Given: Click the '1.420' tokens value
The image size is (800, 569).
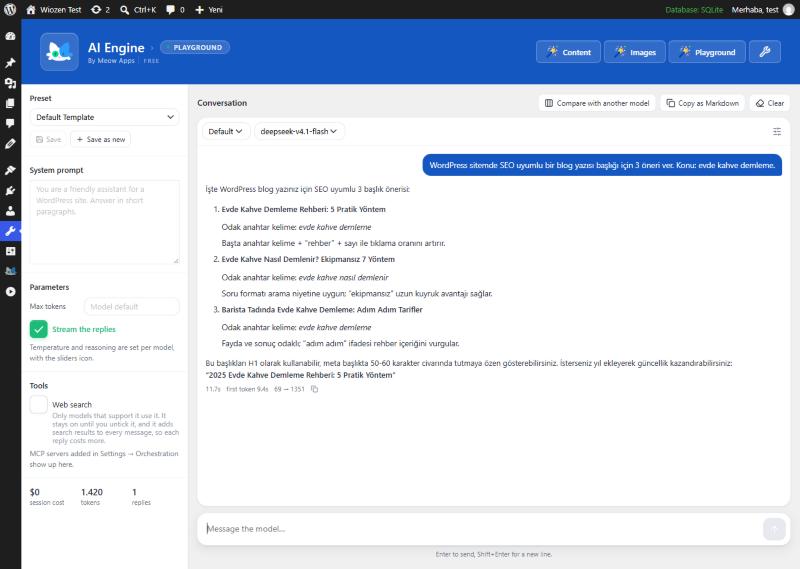Looking at the screenshot, I should (92, 492).
